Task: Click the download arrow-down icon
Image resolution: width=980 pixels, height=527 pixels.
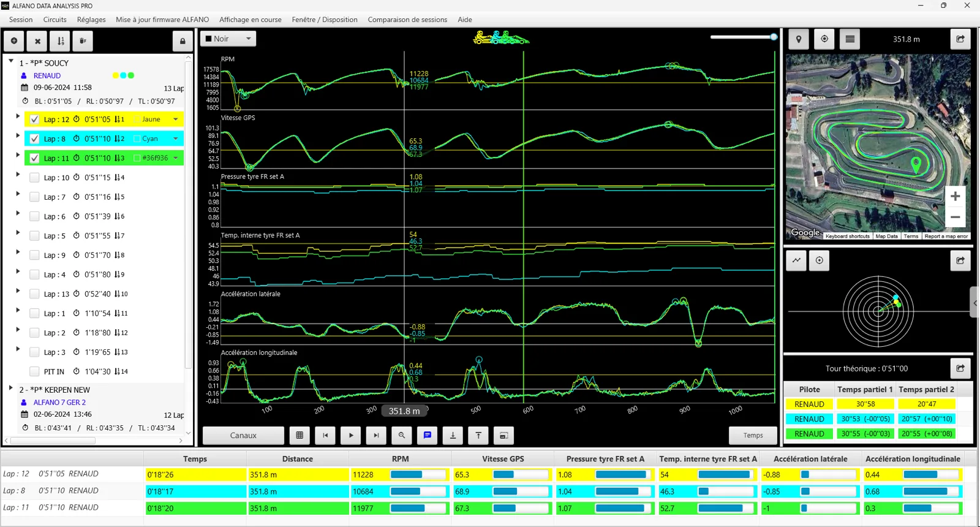Action: point(453,435)
